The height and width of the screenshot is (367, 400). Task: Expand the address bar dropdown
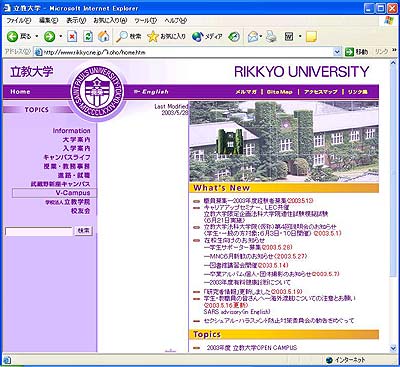(337, 52)
